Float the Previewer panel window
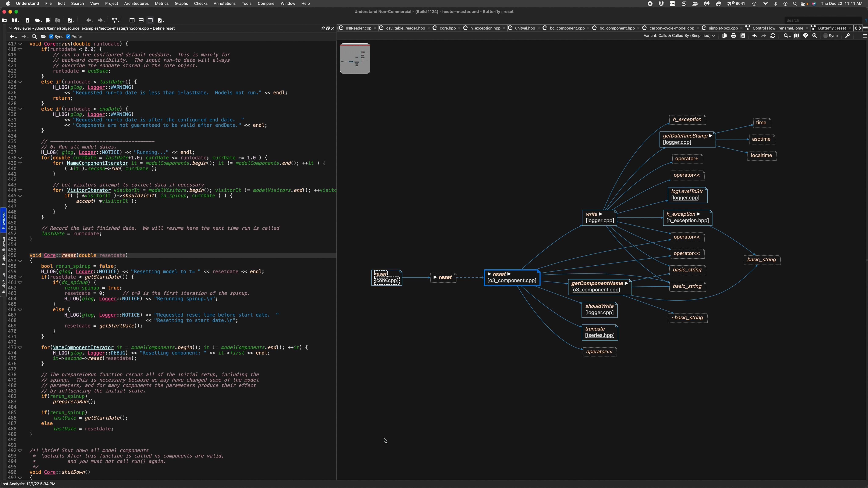 pos(328,28)
